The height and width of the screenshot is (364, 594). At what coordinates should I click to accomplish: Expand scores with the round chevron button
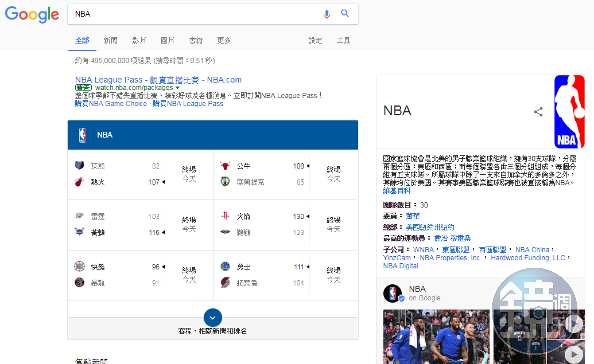213,318
